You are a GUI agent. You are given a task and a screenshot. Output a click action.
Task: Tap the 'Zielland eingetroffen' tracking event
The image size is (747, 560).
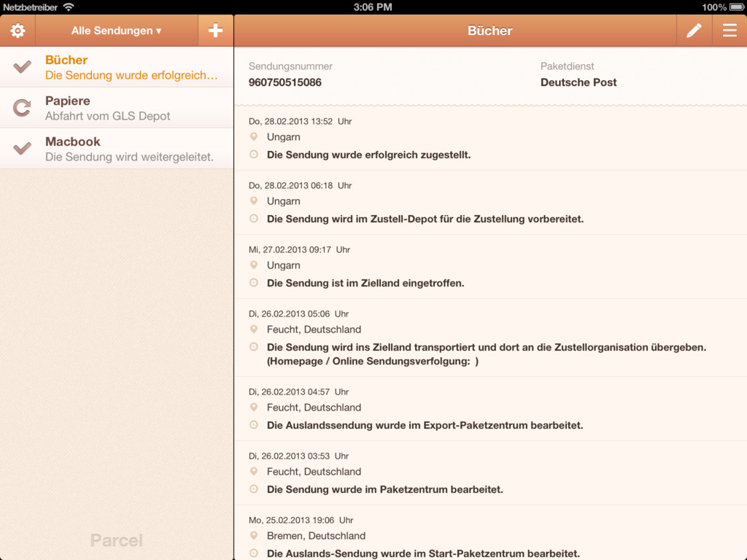[x=365, y=283]
